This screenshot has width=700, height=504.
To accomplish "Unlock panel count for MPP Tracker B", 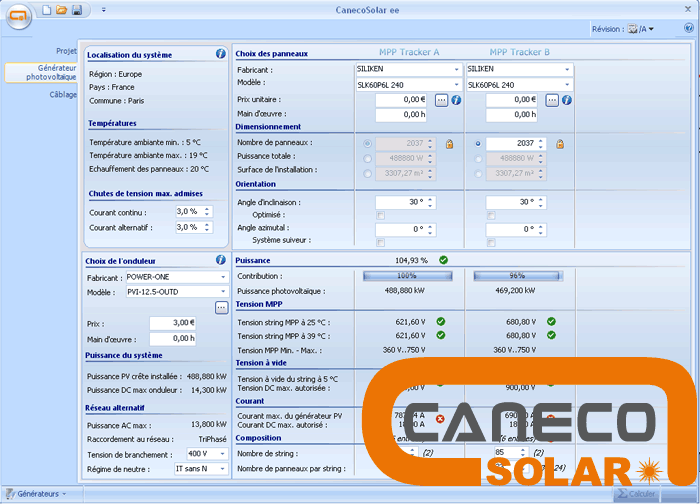I will pyautogui.click(x=560, y=144).
